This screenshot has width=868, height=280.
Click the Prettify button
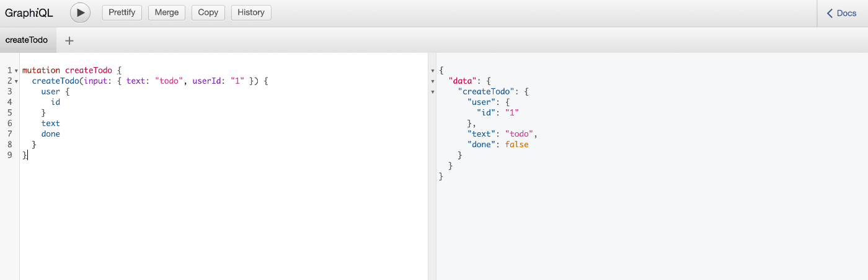(122, 12)
